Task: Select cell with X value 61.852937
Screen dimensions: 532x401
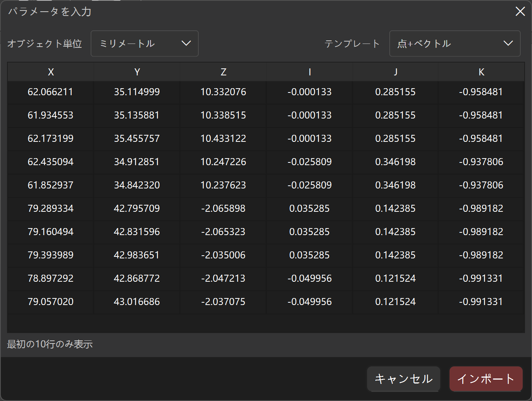Action: pyautogui.click(x=51, y=185)
